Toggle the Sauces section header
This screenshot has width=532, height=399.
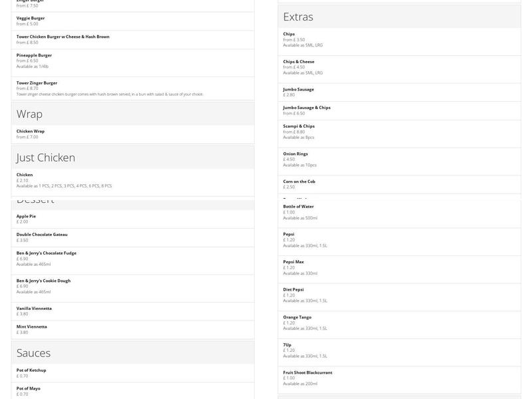tap(132, 352)
